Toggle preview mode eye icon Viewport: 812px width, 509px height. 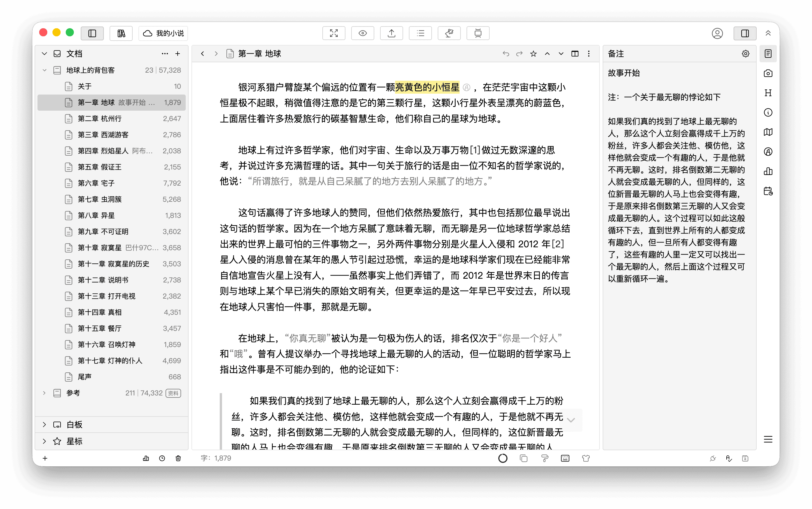click(362, 33)
